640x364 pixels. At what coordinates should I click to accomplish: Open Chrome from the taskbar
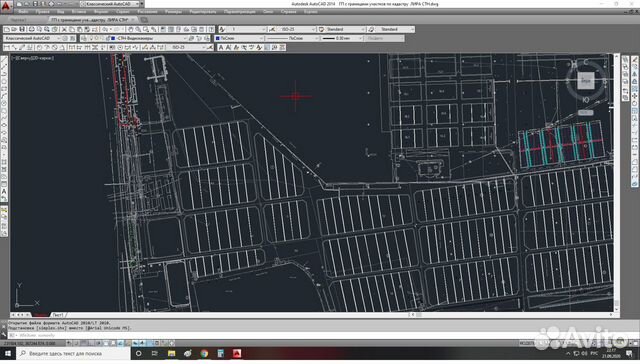204,353
